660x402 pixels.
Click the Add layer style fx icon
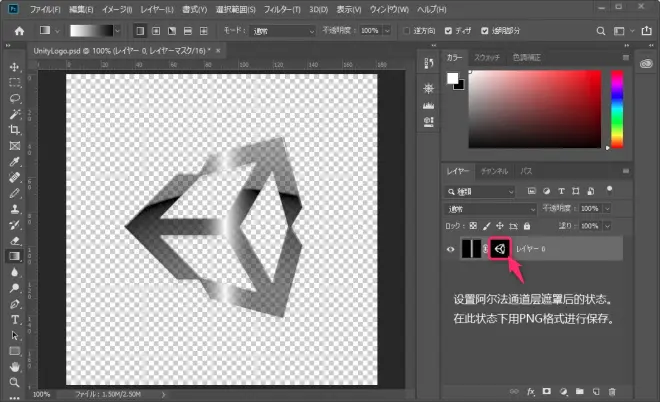[x=531, y=391]
